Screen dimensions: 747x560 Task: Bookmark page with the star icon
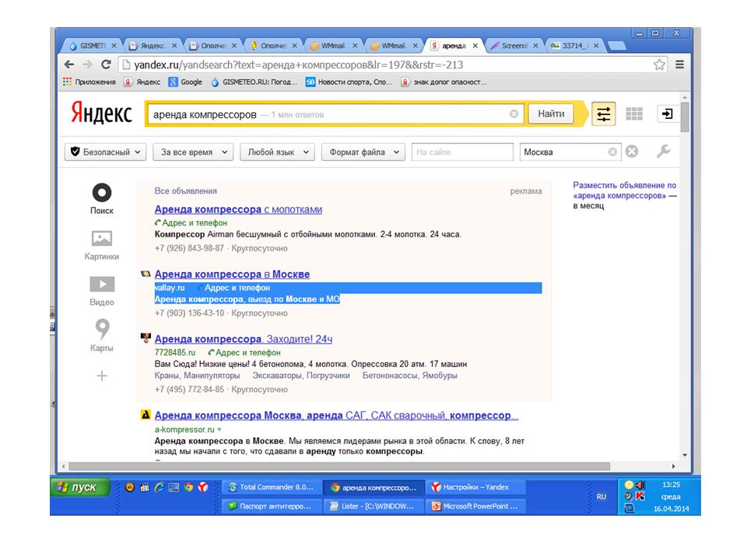tap(659, 65)
